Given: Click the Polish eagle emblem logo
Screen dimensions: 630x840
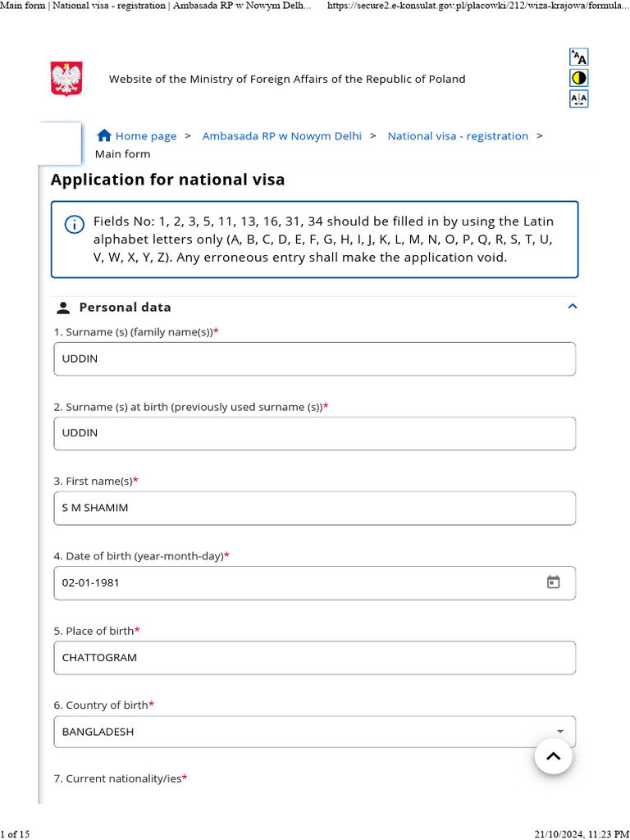Looking at the screenshot, I should click(66, 79).
